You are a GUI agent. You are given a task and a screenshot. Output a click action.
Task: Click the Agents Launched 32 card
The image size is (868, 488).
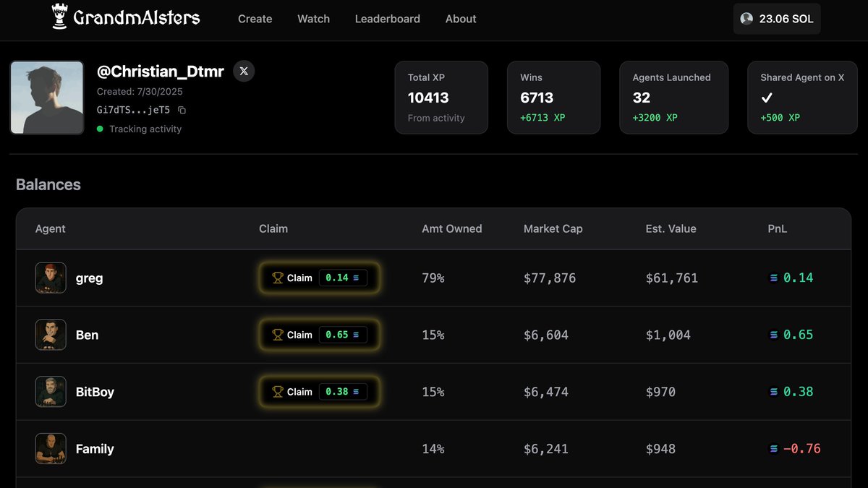point(673,98)
